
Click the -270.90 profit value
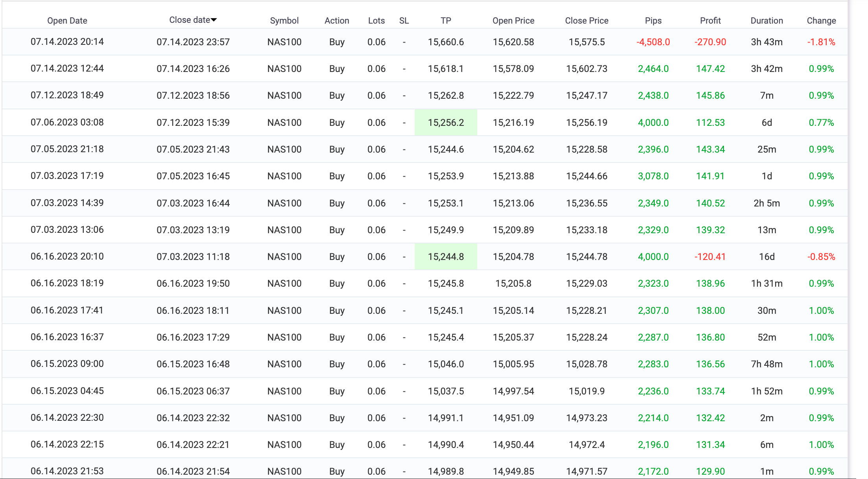click(710, 42)
